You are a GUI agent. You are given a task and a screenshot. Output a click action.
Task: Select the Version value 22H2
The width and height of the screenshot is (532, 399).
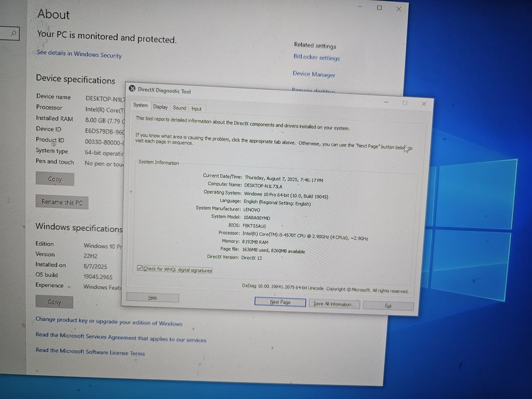(x=91, y=256)
